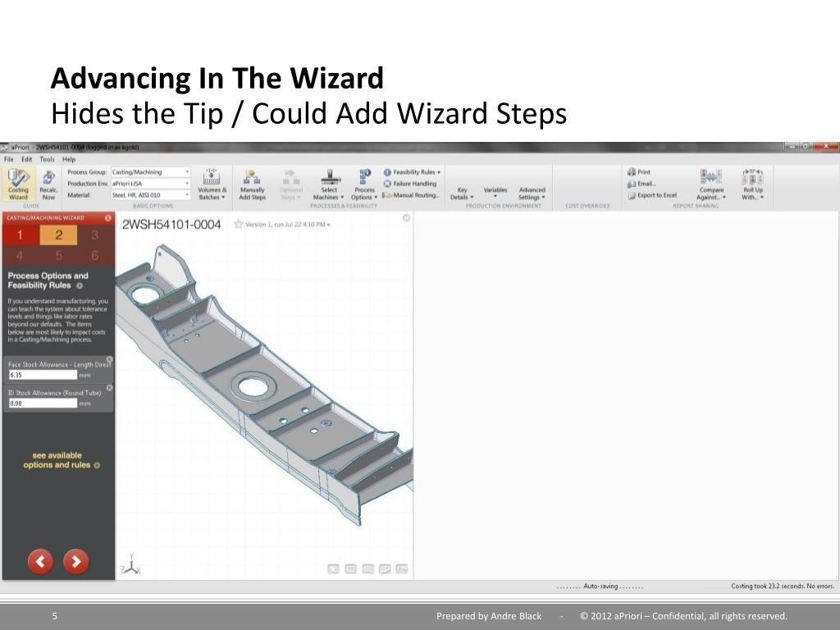Open the Tools menu
This screenshot has width=840, height=630.
pos(47,159)
